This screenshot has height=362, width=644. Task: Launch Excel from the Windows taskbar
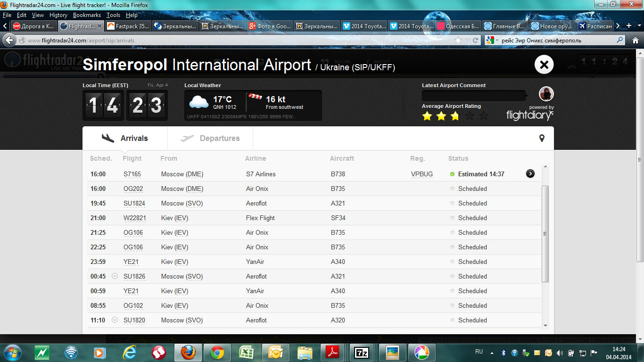click(246, 352)
